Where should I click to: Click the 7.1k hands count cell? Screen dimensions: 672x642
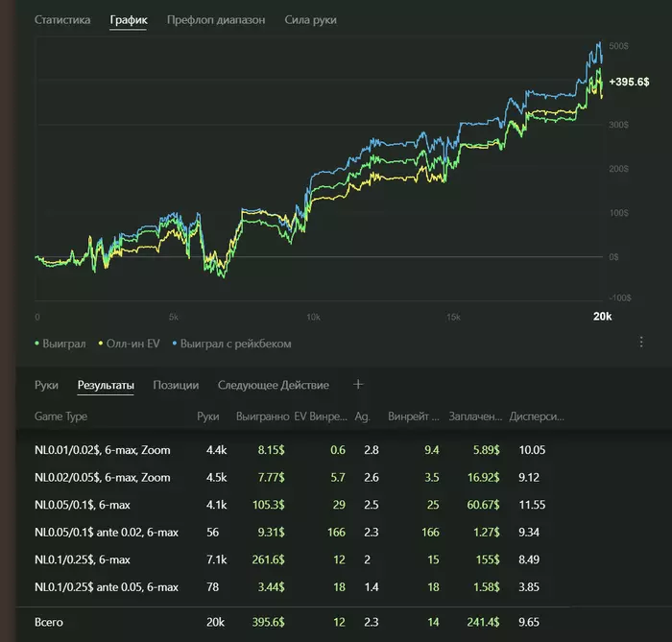pyautogui.click(x=216, y=559)
